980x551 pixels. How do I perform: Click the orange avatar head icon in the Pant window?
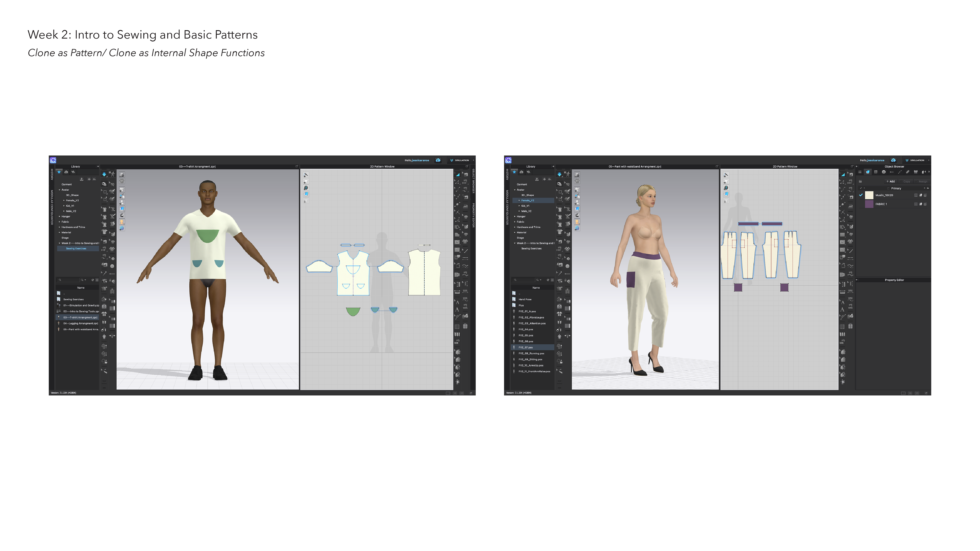[x=577, y=222]
